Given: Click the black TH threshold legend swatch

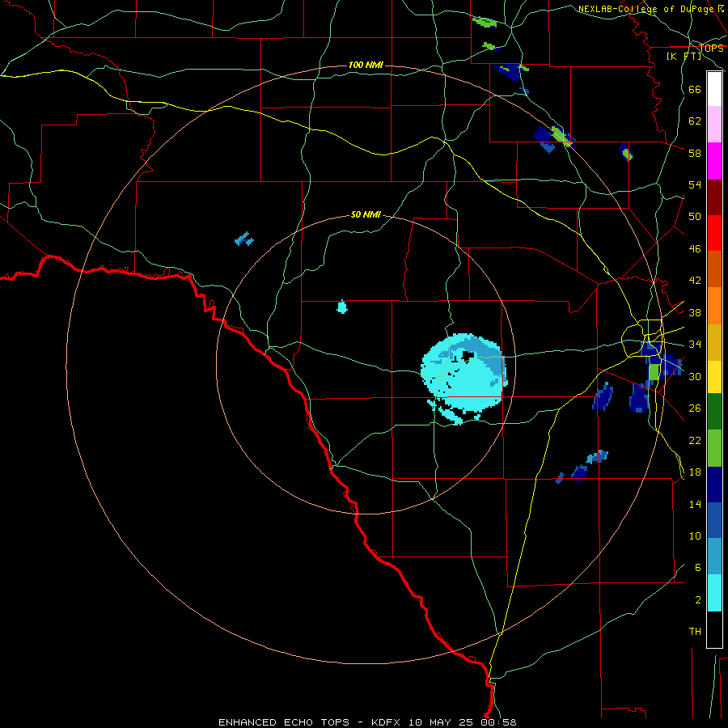Looking at the screenshot, I should pyautogui.click(x=714, y=629).
